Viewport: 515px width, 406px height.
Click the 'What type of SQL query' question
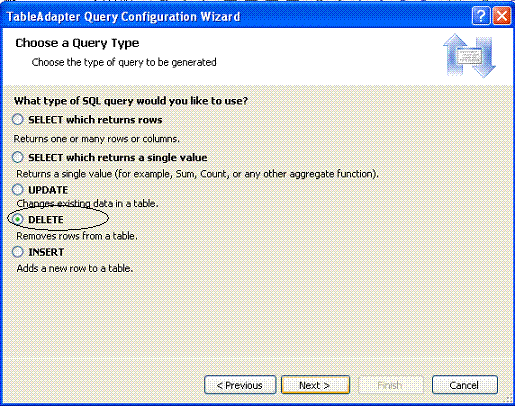tap(131, 101)
